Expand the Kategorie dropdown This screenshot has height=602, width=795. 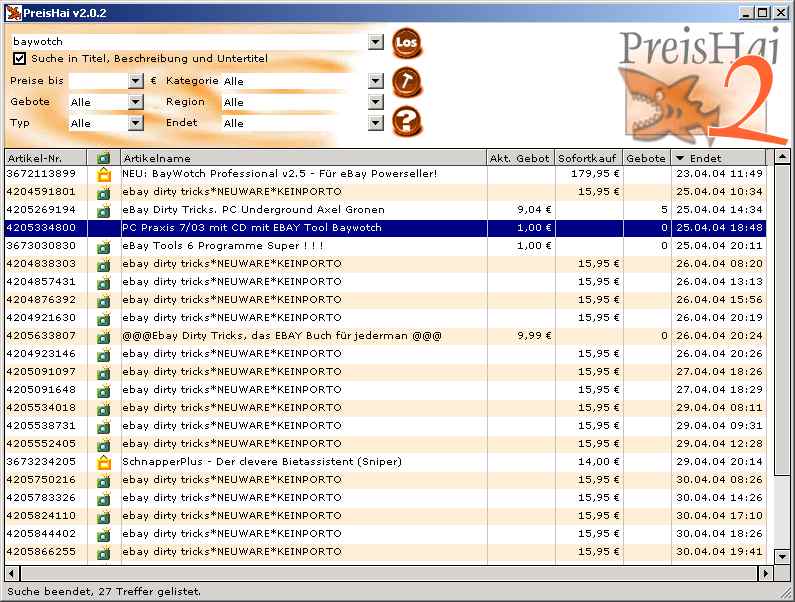click(376, 81)
